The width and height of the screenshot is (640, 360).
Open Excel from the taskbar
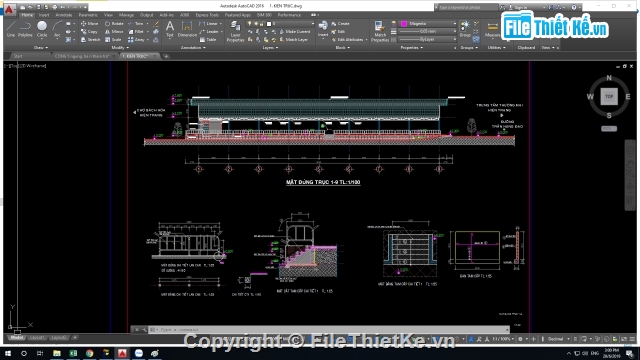73,353
